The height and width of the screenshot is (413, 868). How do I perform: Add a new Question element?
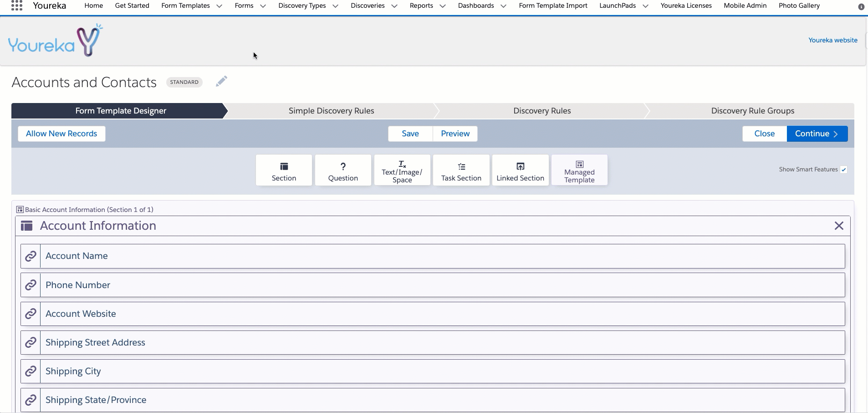(343, 170)
